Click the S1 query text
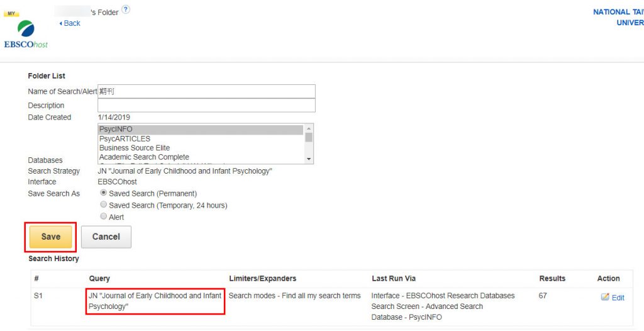 (155, 301)
